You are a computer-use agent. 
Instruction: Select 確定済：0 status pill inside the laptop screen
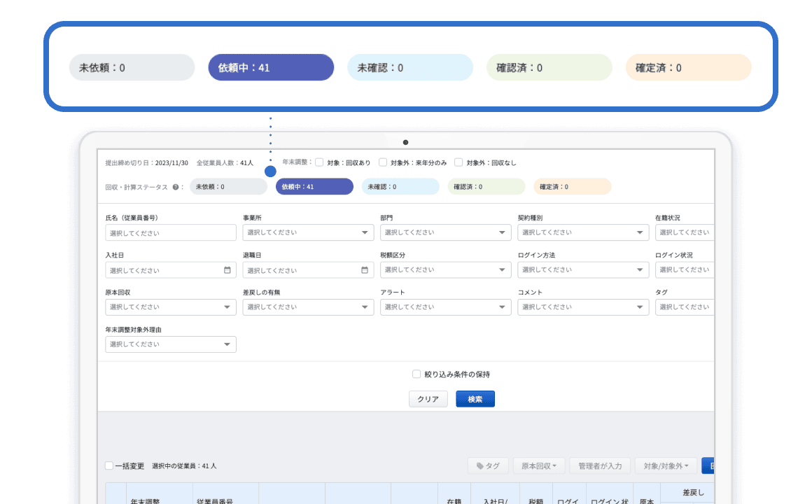point(572,186)
